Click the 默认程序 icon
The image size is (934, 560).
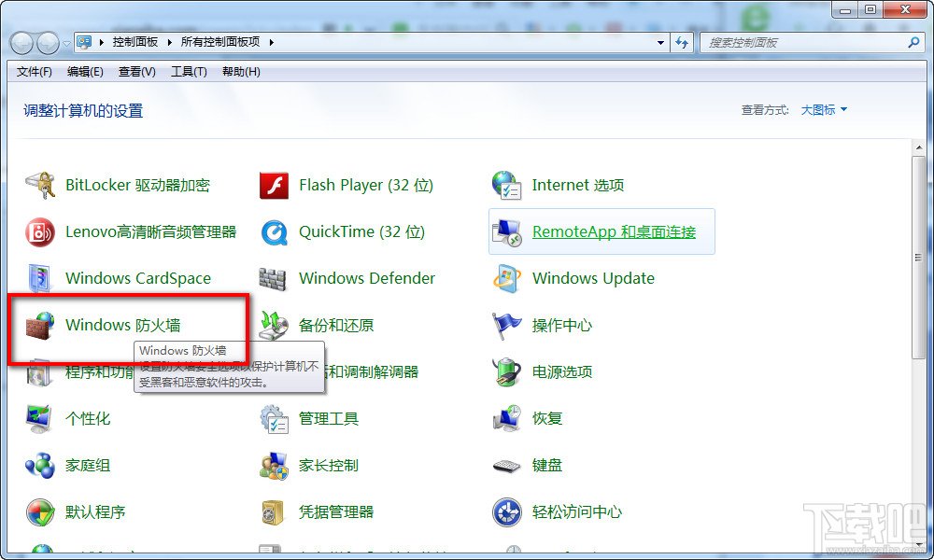[x=40, y=511]
